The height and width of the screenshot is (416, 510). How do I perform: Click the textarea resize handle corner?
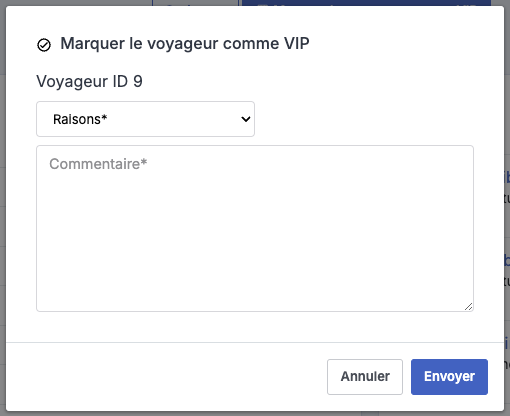point(468,307)
